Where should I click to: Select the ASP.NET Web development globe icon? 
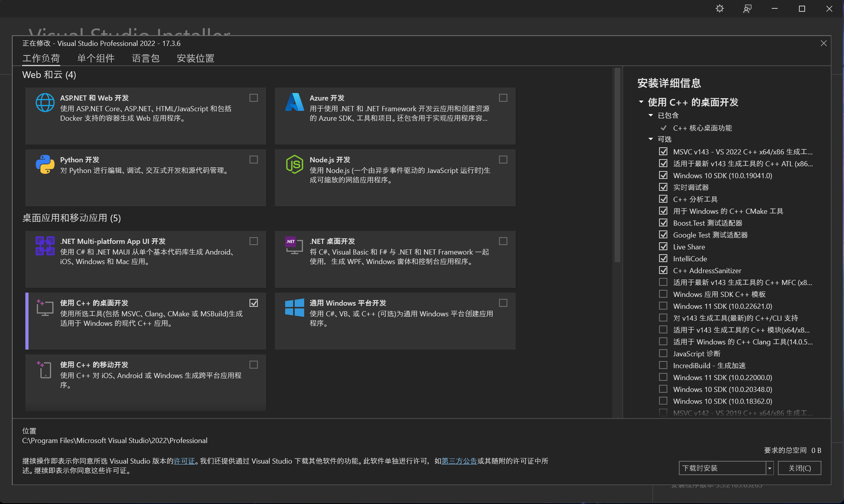[x=45, y=102]
